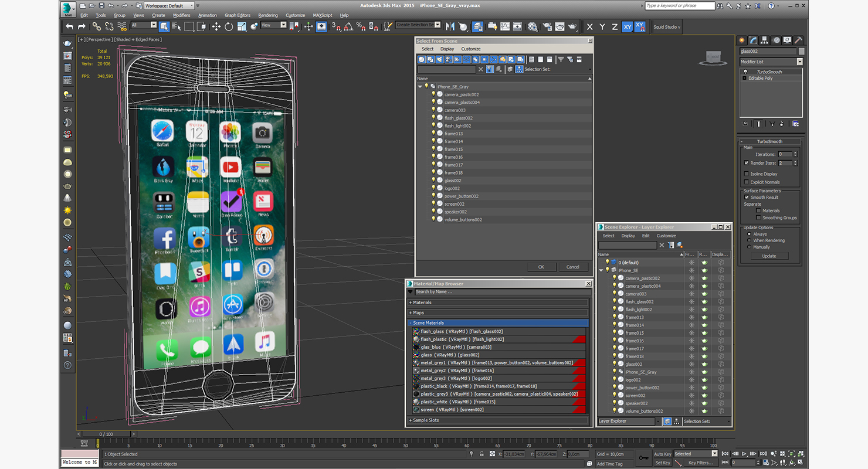Click the metal_grey1 material swatch in browser
Screen dimensions: 868x469
(x=416, y=363)
